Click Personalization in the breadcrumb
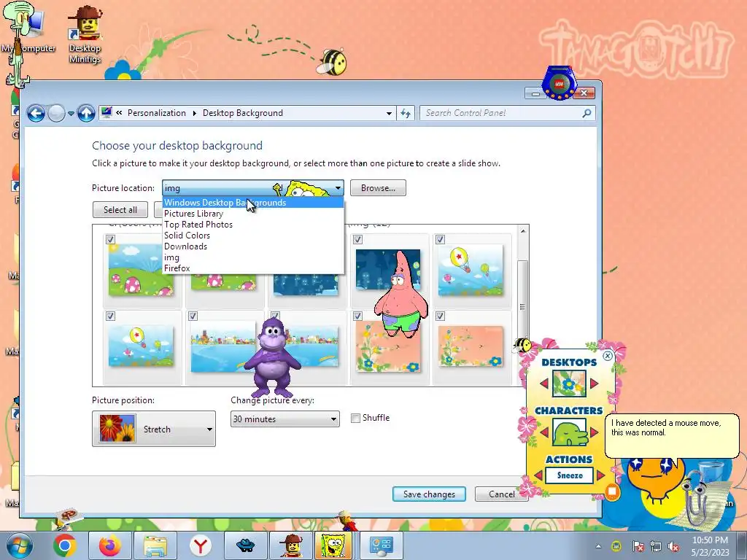Image resolution: width=747 pixels, height=560 pixels. coord(157,113)
